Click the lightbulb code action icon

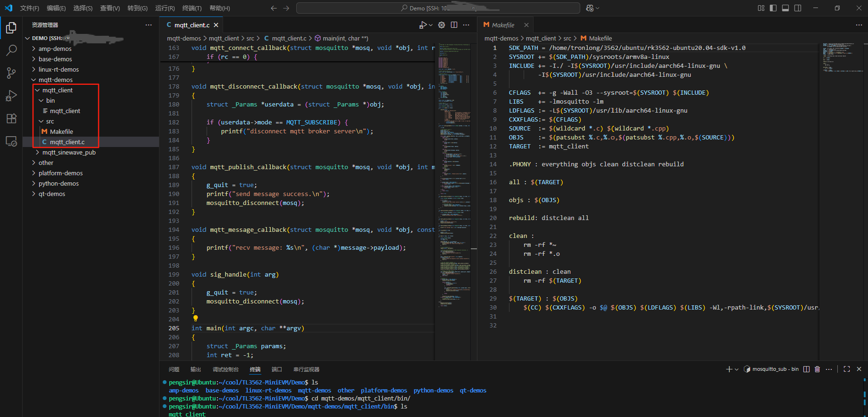coord(195,319)
